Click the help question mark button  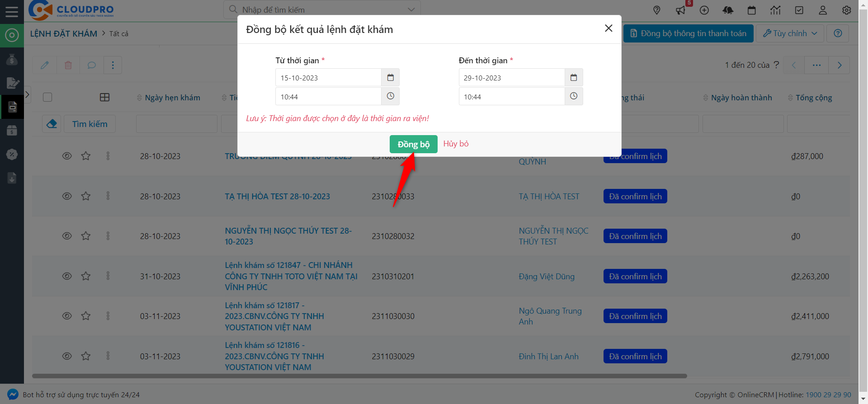point(838,33)
